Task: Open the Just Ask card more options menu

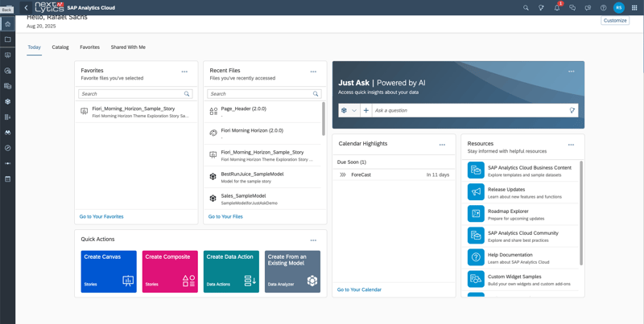Action: (572, 72)
